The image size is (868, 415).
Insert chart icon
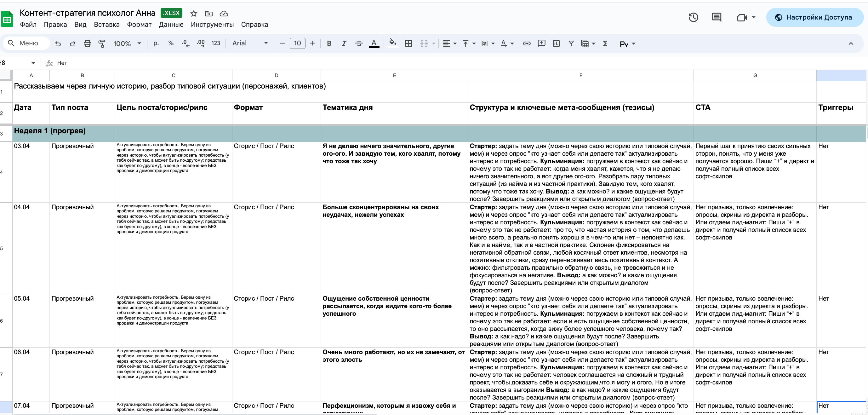coord(556,43)
